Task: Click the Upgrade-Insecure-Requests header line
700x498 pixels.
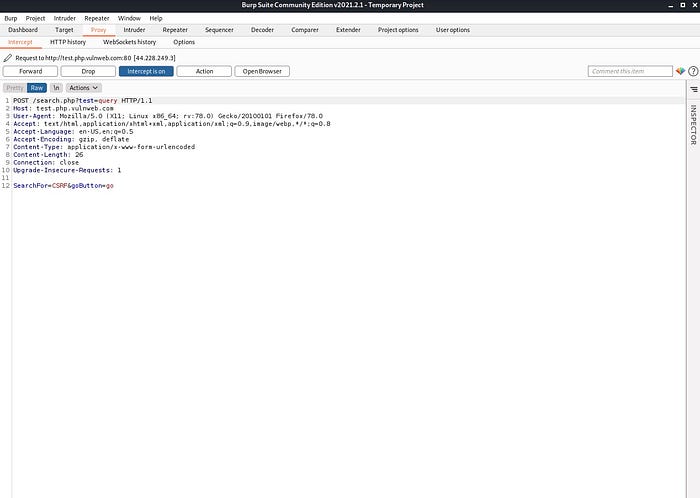Action: pos(67,170)
